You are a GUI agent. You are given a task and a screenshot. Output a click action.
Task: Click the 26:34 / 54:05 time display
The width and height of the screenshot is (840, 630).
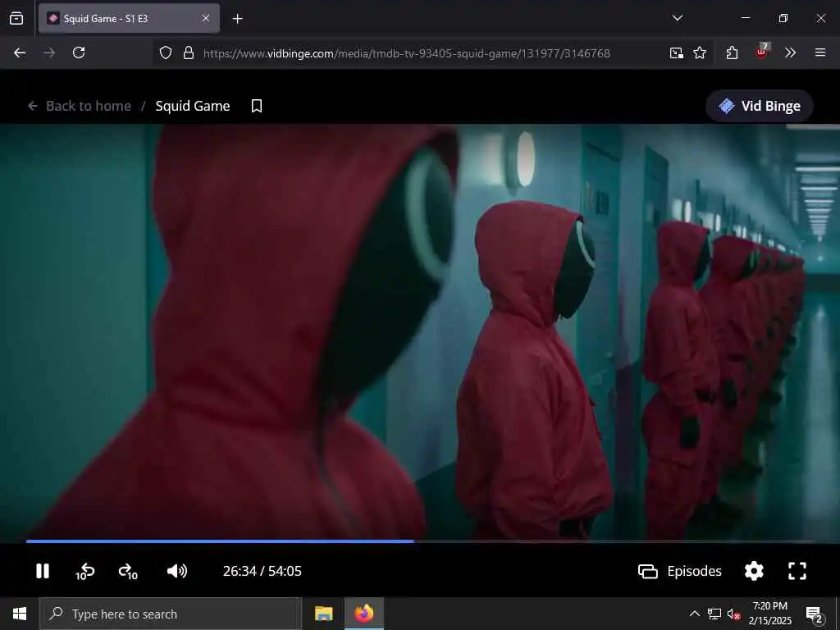click(262, 571)
